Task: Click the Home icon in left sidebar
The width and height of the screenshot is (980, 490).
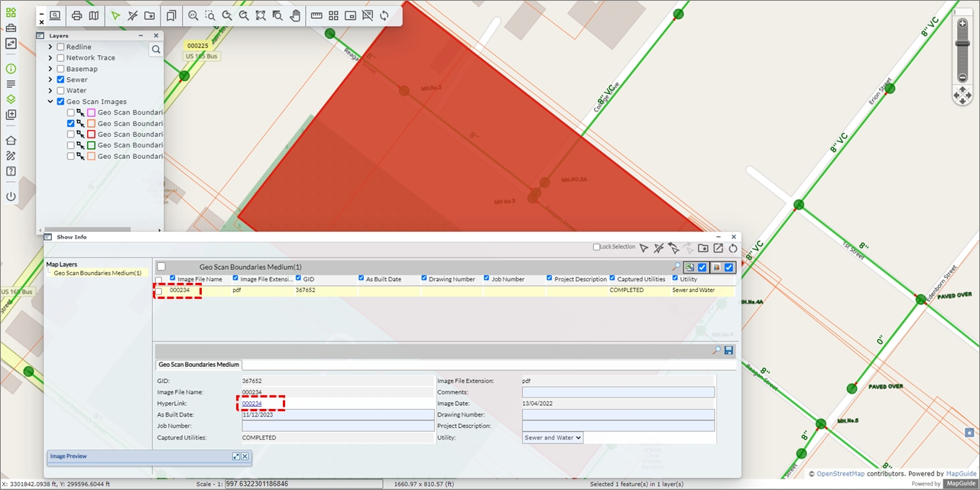Action: (11, 140)
